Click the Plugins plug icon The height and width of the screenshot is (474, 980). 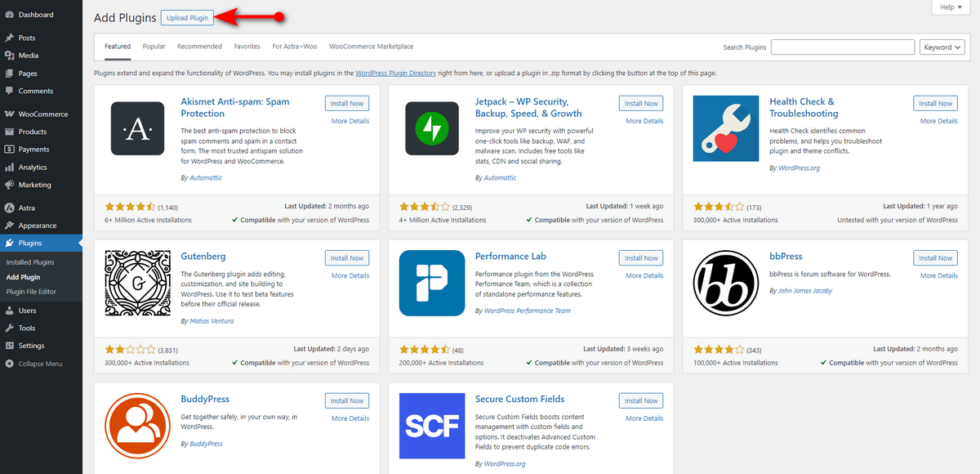pos(9,244)
